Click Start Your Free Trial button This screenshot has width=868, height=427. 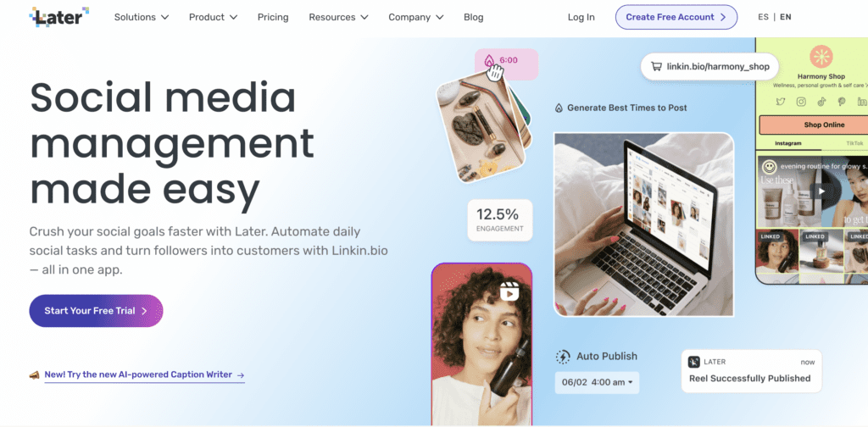click(x=97, y=311)
